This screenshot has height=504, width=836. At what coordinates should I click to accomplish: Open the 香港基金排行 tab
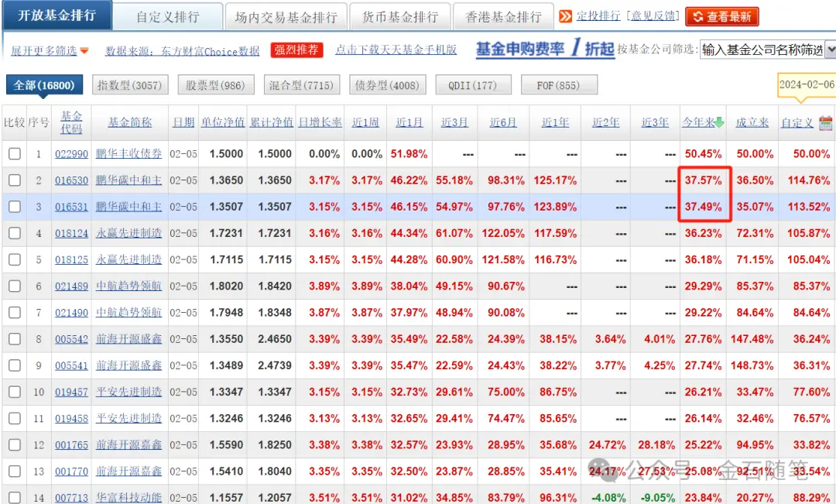click(x=503, y=16)
